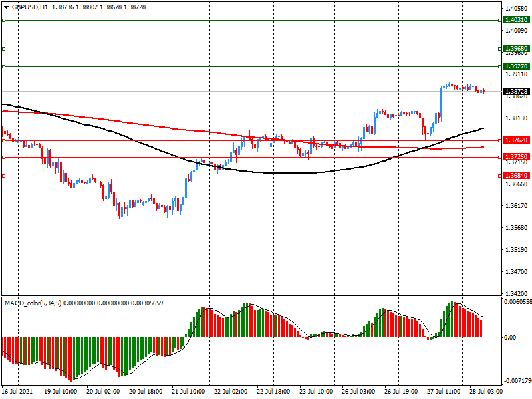
Task: Select the left handle of the 1.37250 line
Action: coord(4,157)
